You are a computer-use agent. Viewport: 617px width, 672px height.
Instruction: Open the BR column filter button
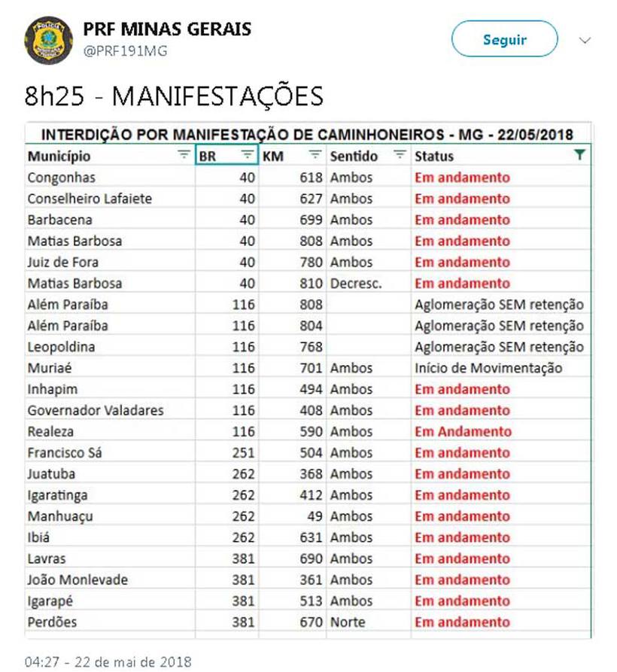coord(248,156)
